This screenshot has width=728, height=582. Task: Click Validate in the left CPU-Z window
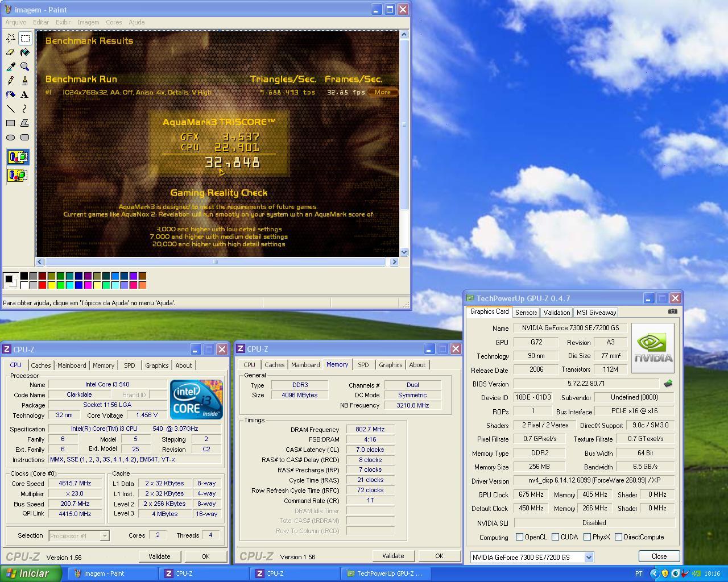[x=159, y=556]
